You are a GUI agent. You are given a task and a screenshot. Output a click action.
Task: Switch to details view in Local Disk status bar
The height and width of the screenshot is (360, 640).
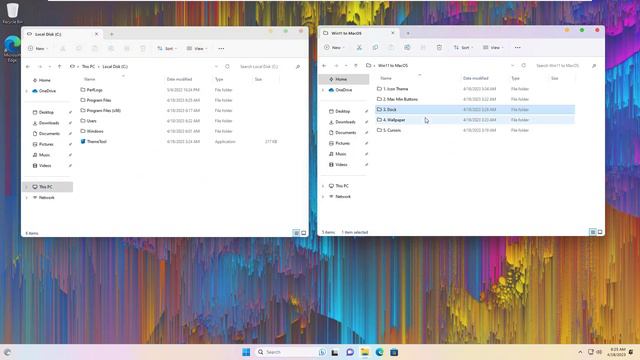point(296,233)
